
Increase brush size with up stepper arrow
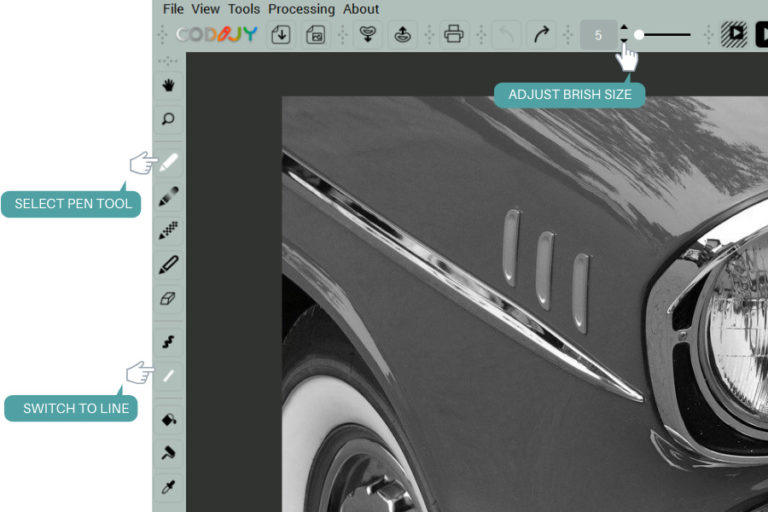coord(624,27)
